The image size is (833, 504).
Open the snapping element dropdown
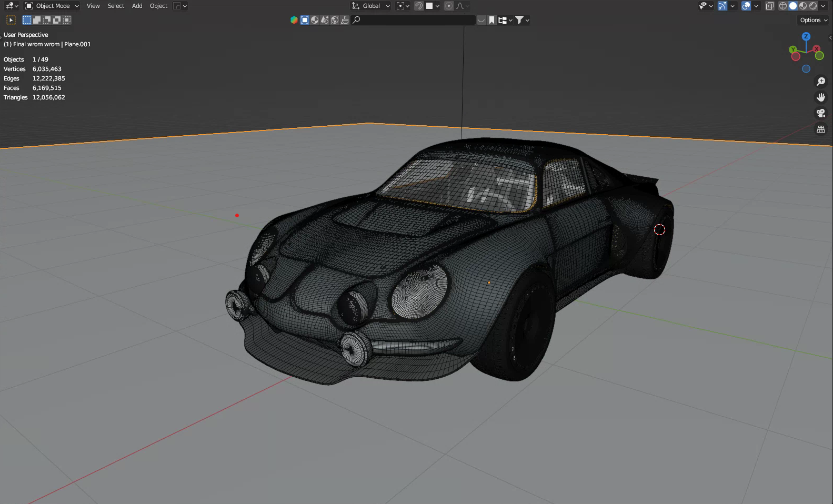point(433,6)
